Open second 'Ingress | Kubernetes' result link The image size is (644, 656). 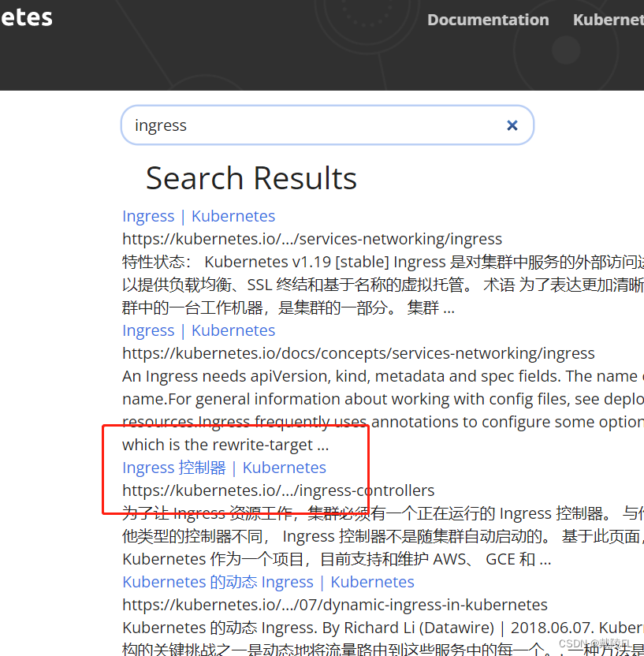pos(199,330)
